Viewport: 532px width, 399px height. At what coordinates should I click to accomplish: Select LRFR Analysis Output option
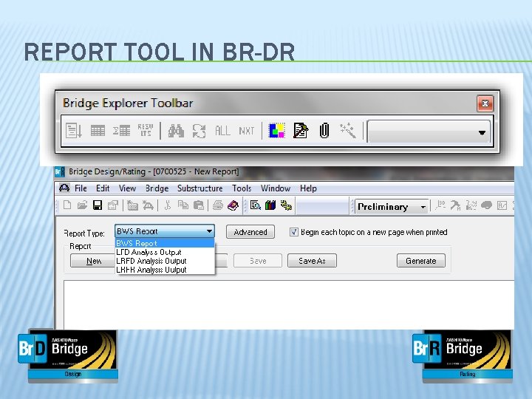coord(165,270)
